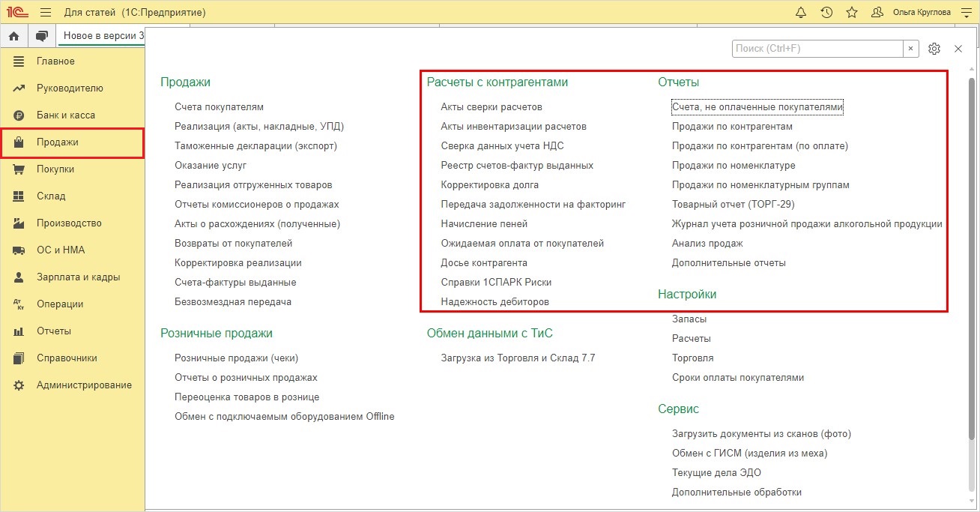Open favorites with the star icon
The image size is (980, 512).
(x=852, y=13)
